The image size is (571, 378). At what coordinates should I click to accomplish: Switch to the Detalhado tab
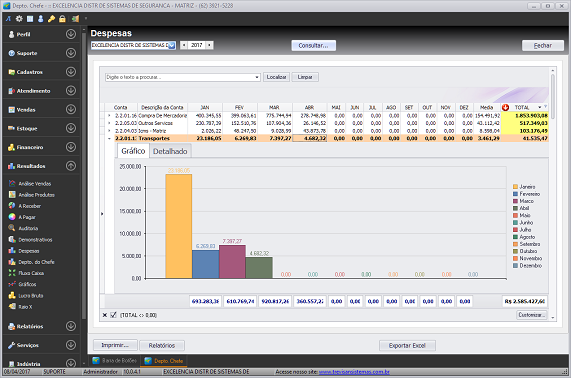pyautogui.click(x=170, y=151)
